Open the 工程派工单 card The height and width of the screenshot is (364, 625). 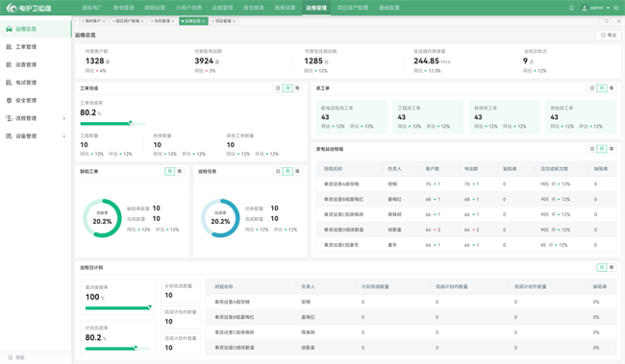pyautogui.click(x=428, y=117)
